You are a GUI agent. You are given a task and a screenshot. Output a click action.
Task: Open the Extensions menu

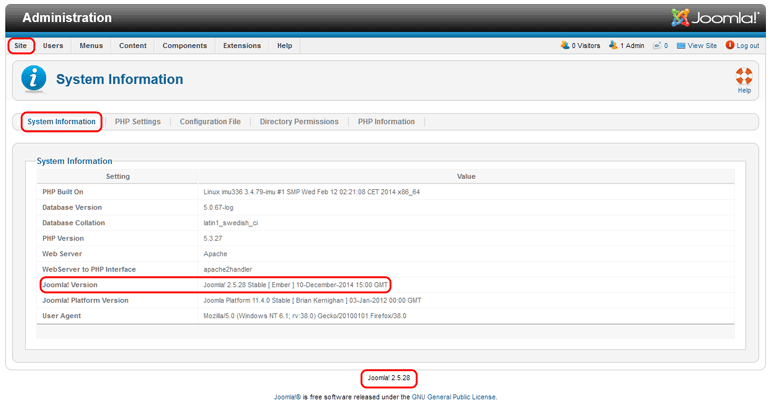point(242,46)
